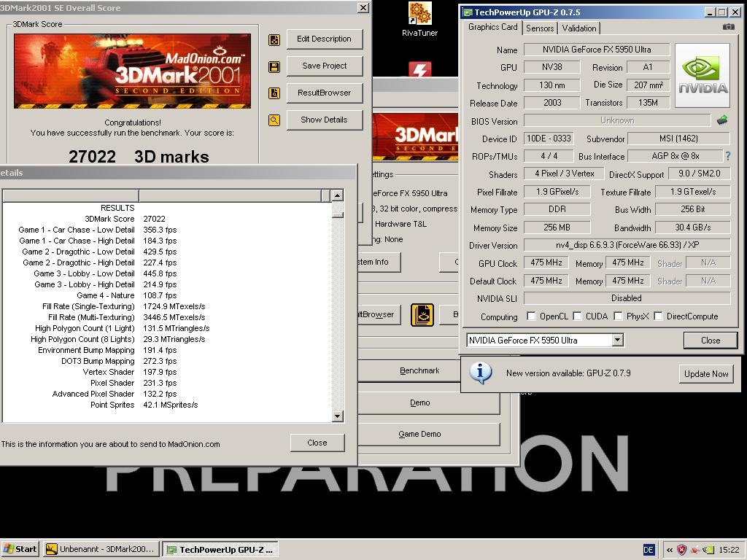The height and width of the screenshot is (560, 747).
Task: Click the DE language indicator in tray
Action: point(649,550)
